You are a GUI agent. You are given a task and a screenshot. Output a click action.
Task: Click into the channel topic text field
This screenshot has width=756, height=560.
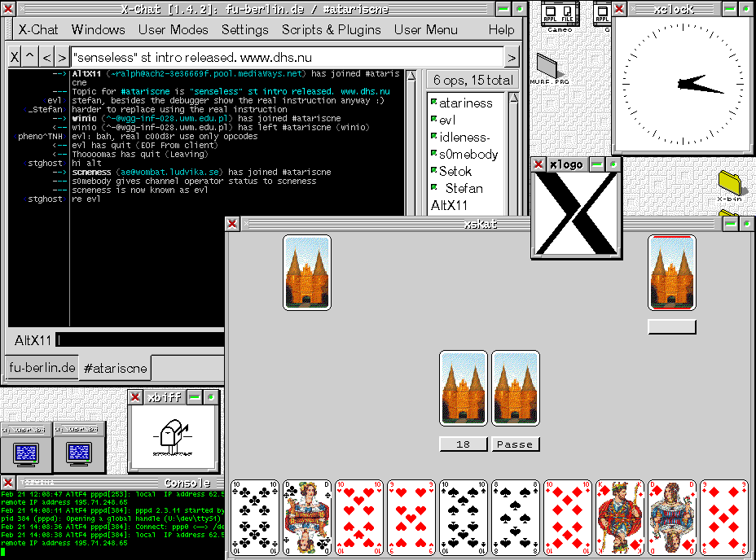tap(287, 57)
